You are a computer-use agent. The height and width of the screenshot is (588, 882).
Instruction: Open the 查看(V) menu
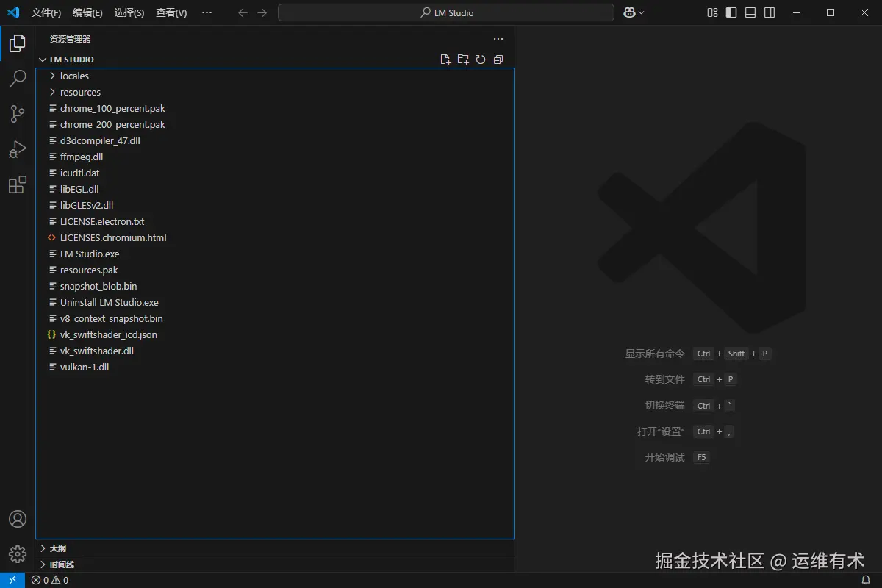171,12
